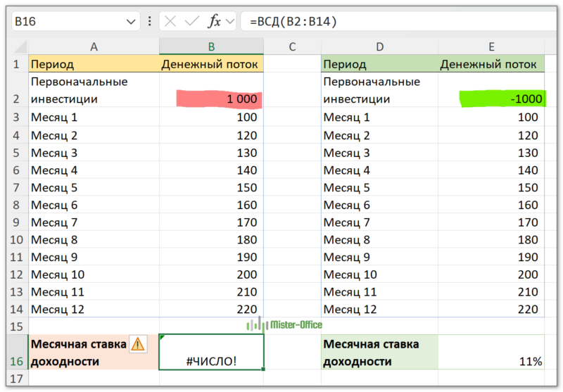Viewport: 563px width, 392px height.
Task: Click the formula bar with =ВСД(B2:B14)
Action: [394, 22]
